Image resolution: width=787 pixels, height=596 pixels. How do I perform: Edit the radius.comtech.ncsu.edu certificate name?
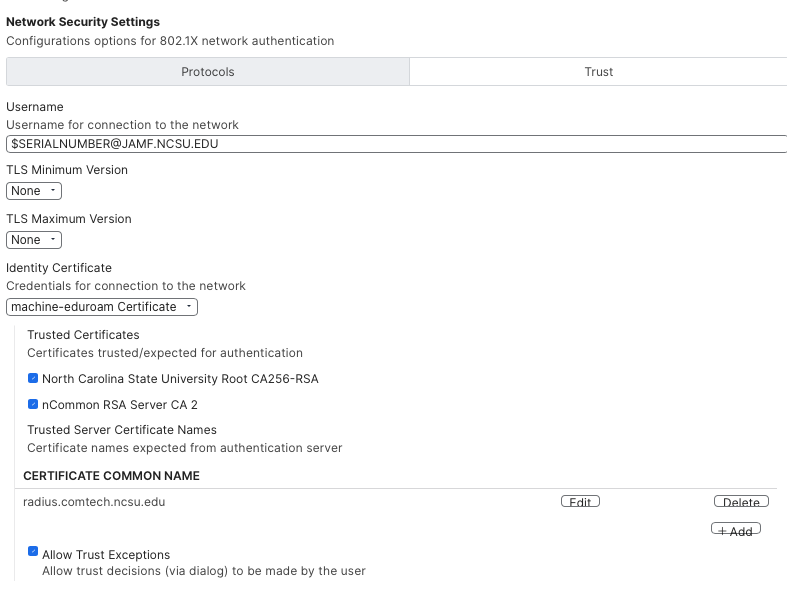(x=580, y=502)
